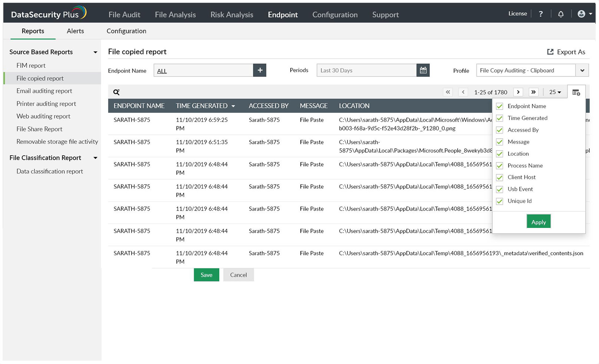Open the Profile dropdown
This screenshot has width=599, height=364.
582,70
